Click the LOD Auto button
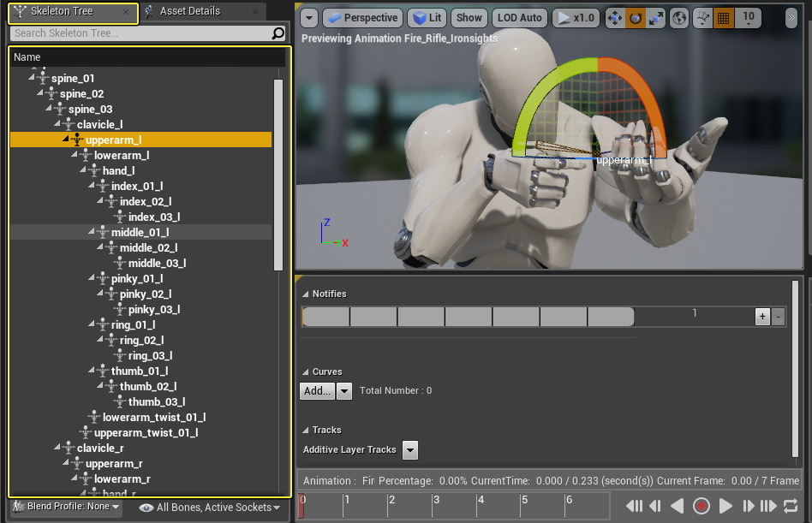812x523 pixels. (x=518, y=18)
